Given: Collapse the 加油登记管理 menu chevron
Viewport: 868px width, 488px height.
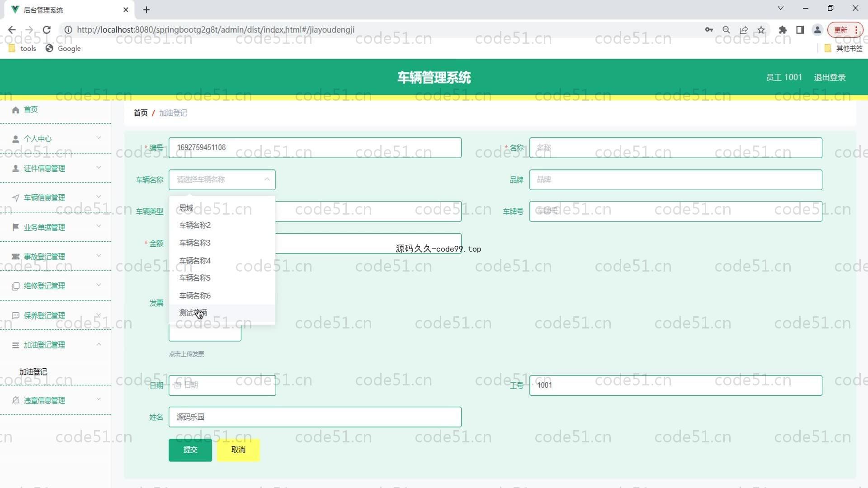Looking at the screenshot, I should 99,344.
